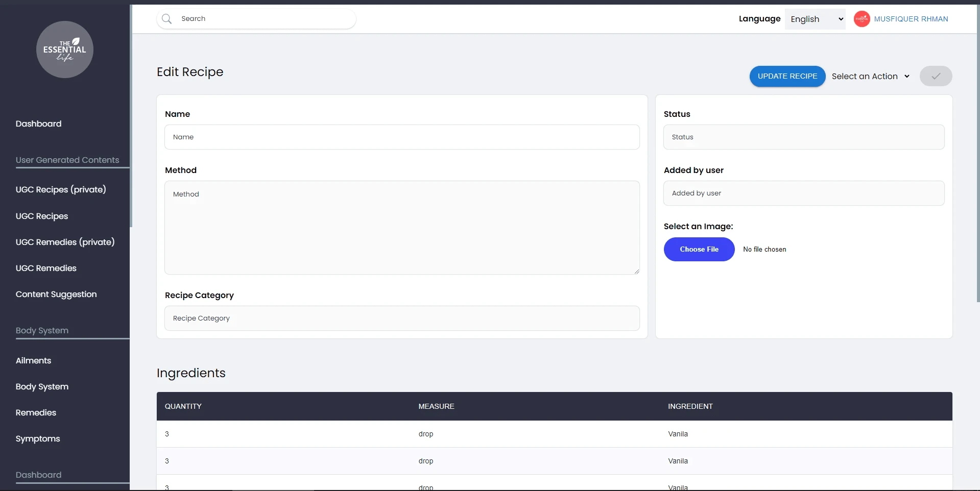
Task: Go to UGC Recipes page
Action: click(x=42, y=216)
